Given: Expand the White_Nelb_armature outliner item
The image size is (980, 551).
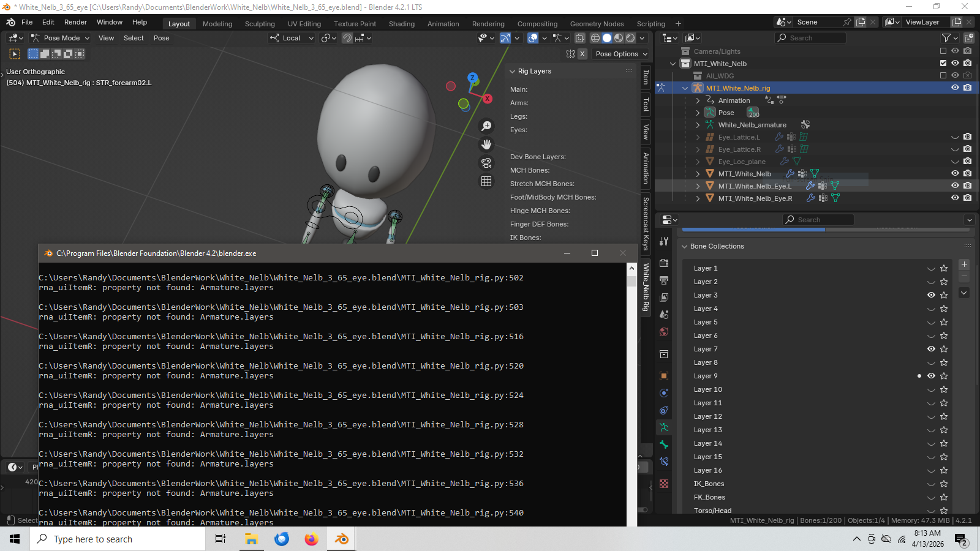Looking at the screenshot, I should pyautogui.click(x=698, y=125).
